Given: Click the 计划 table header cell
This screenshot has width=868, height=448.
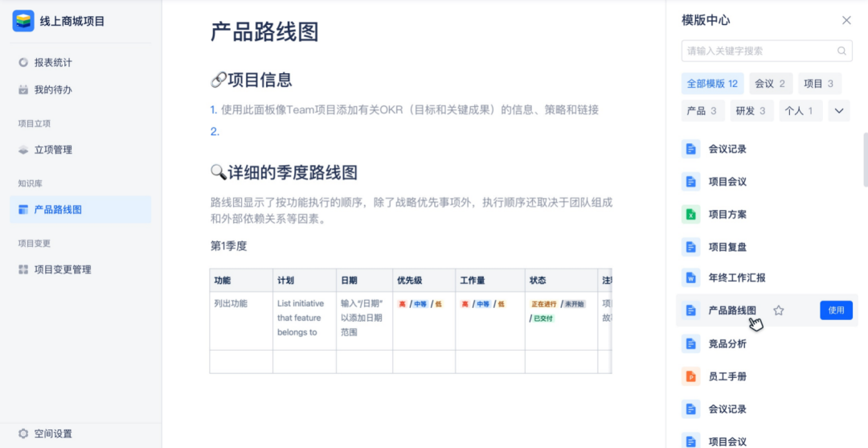Looking at the screenshot, I should pyautogui.click(x=305, y=280).
